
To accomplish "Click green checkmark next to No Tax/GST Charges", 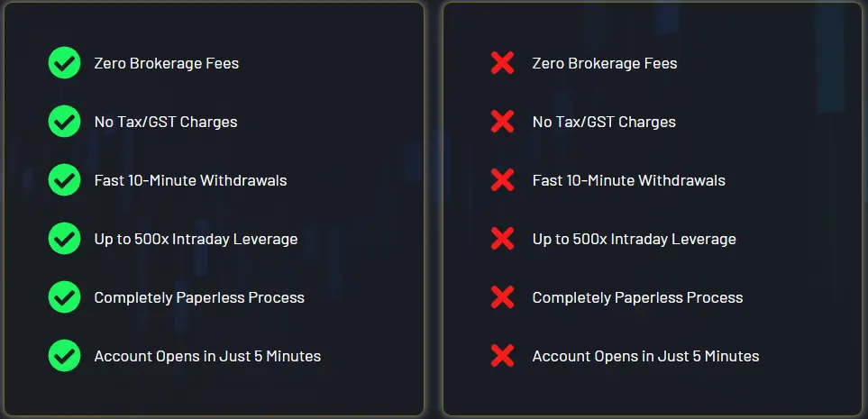I will tap(64, 122).
